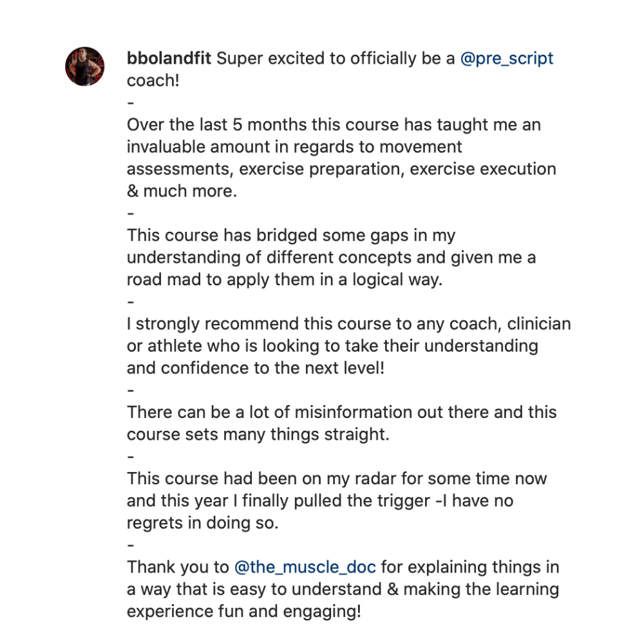Image resolution: width=644 pixels, height=644 pixels.
Task: Click the "This course has bridged some gaps" line
Action: (x=291, y=236)
